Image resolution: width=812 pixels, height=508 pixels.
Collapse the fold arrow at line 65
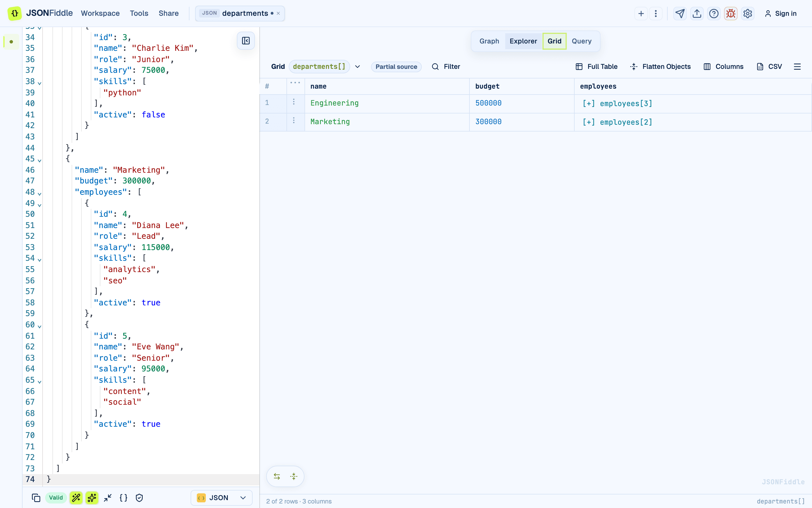39,382
